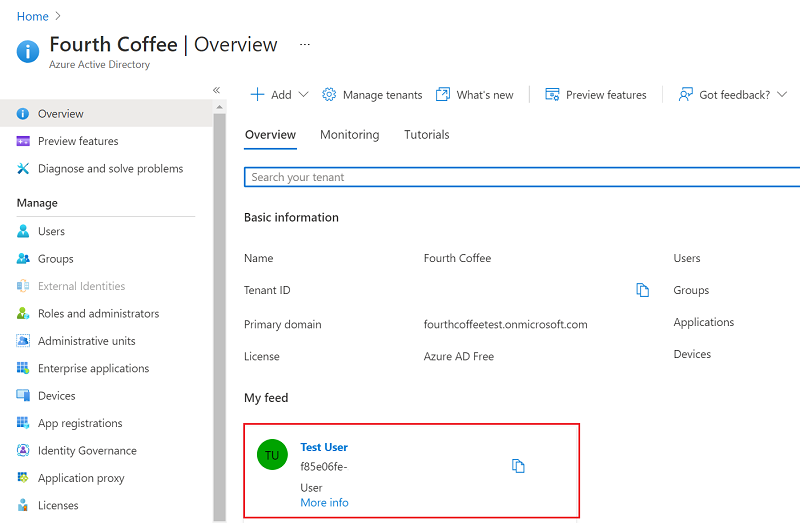800x523 pixels.
Task: Click the Users icon under Manage
Action: 23,231
